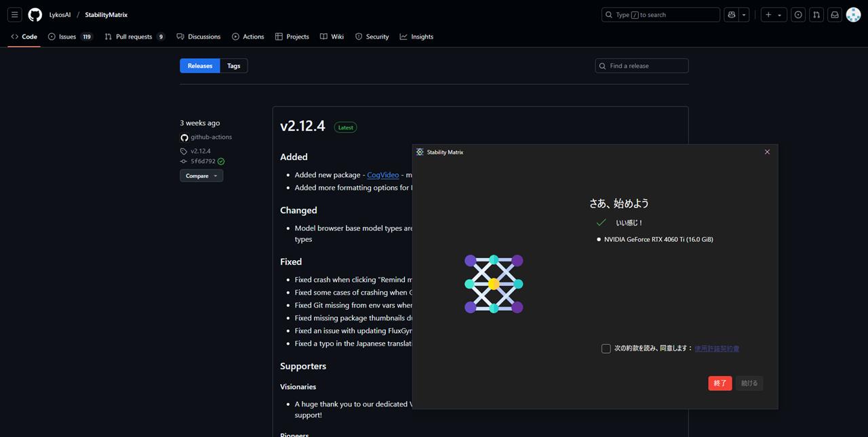Open the Actions tab
Screen dimensions: 868x437
[248, 37]
